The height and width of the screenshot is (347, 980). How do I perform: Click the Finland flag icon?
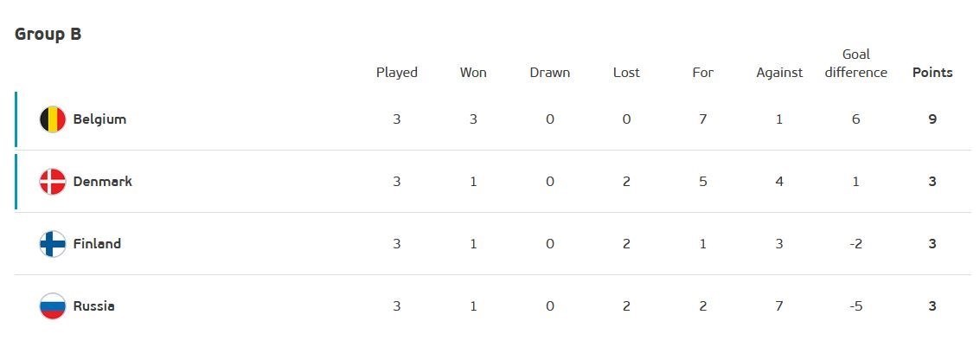point(53,244)
